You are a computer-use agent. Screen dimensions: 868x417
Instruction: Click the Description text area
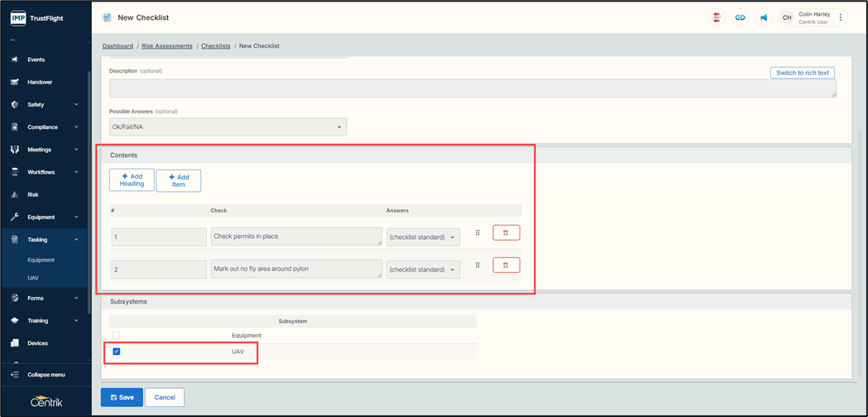(x=472, y=89)
